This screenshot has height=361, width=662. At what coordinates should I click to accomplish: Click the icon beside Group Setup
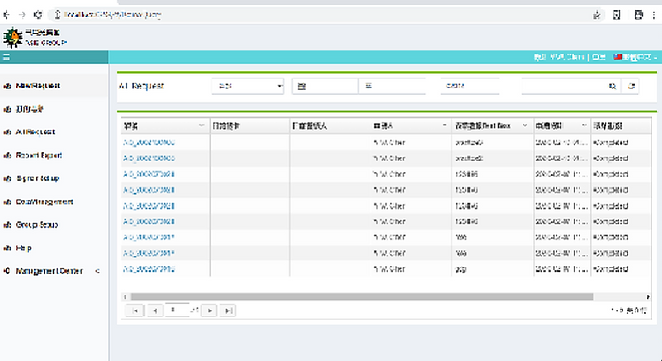pyautogui.click(x=7, y=225)
